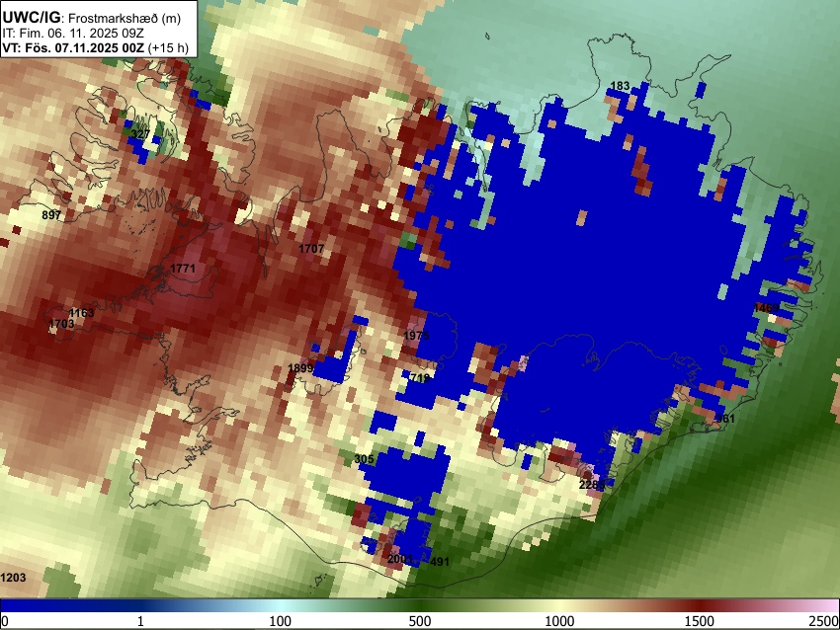Click the map value label 1469
The image size is (840, 630).
pyautogui.click(x=766, y=308)
